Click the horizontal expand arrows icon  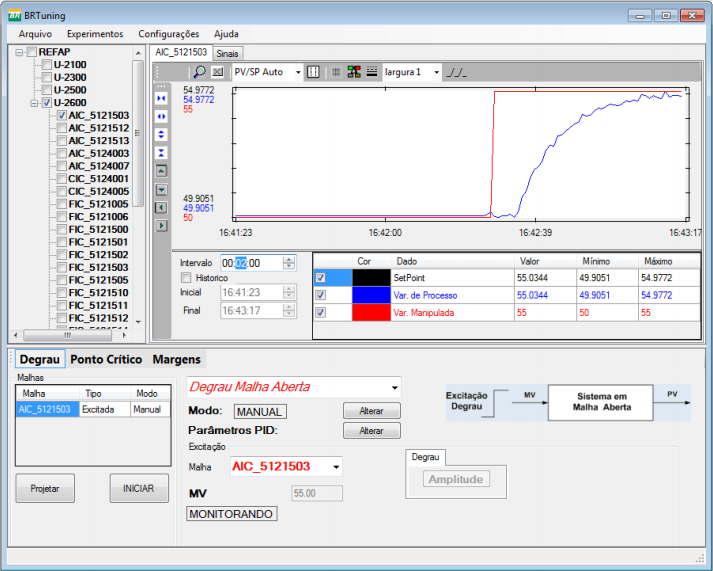point(162,116)
